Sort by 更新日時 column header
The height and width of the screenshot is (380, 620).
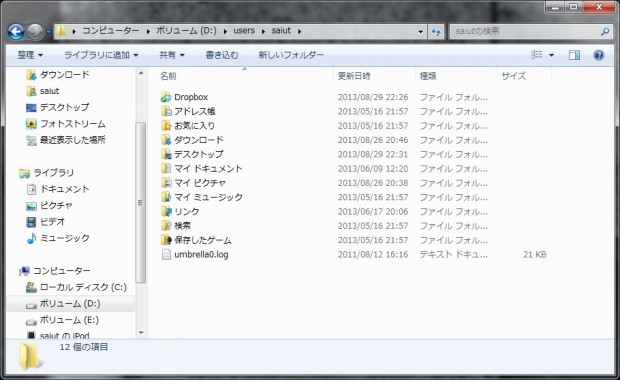click(354, 76)
